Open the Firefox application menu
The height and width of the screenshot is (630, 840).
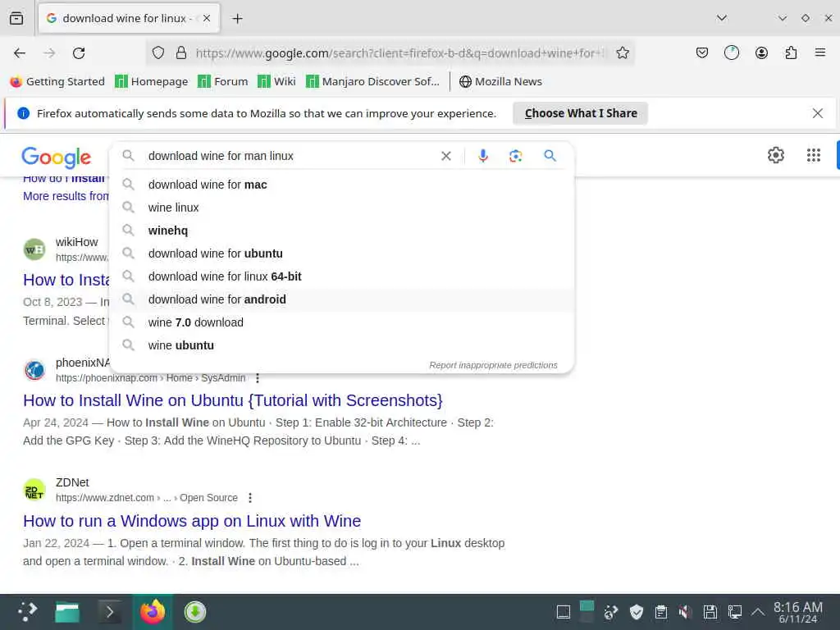point(819,52)
